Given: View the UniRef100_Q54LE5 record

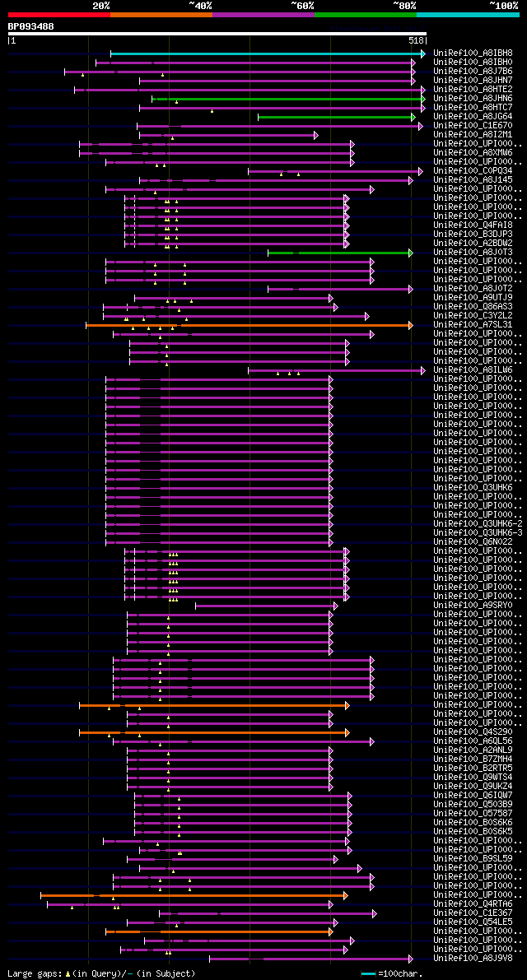Looking at the screenshot, I should coord(473,922).
